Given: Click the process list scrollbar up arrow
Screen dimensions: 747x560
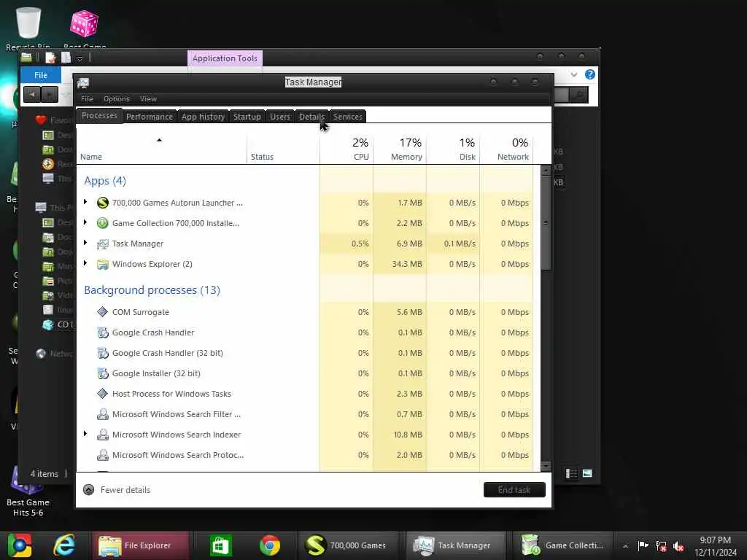Looking at the screenshot, I should (x=546, y=171).
